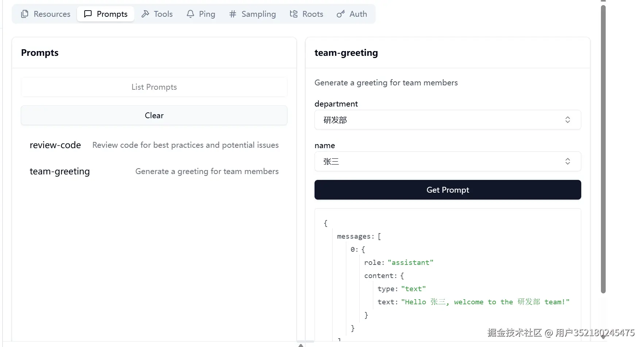Click the Resources documents icon
This screenshot has width=644, height=347.
tap(25, 14)
